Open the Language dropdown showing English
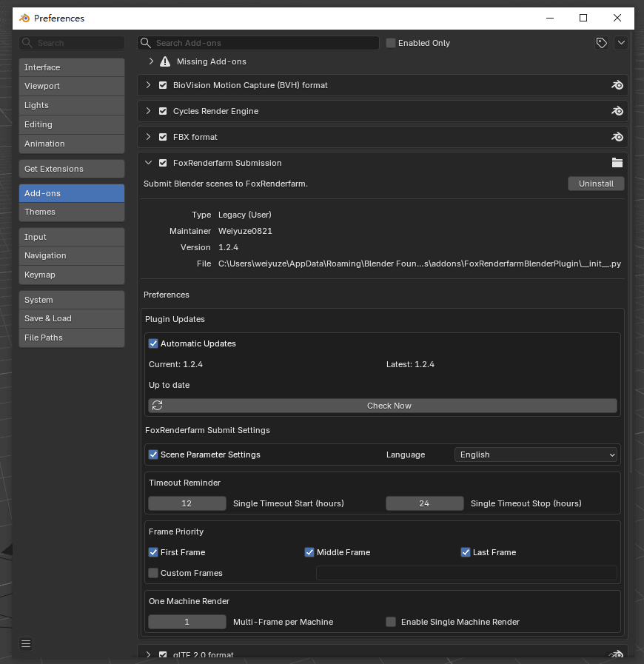This screenshot has height=664, width=644. click(536, 455)
